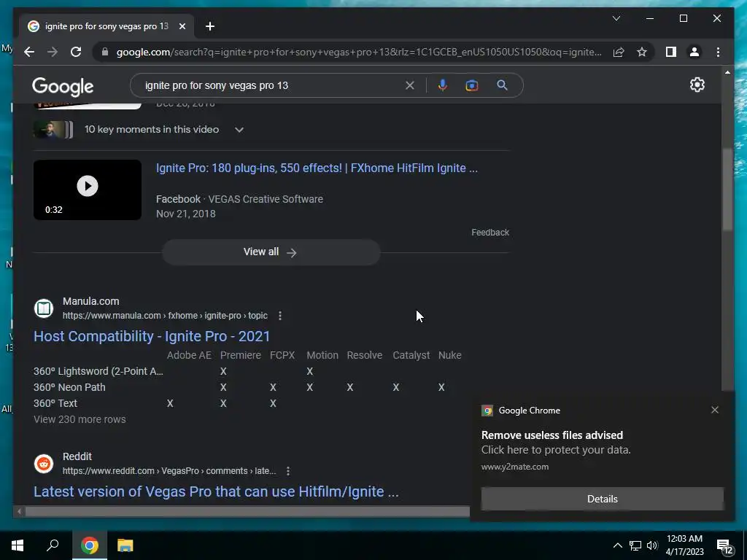Image resolution: width=747 pixels, height=560 pixels.
Task: Click the padlock site info icon
Action: click(x=105, y=52)
